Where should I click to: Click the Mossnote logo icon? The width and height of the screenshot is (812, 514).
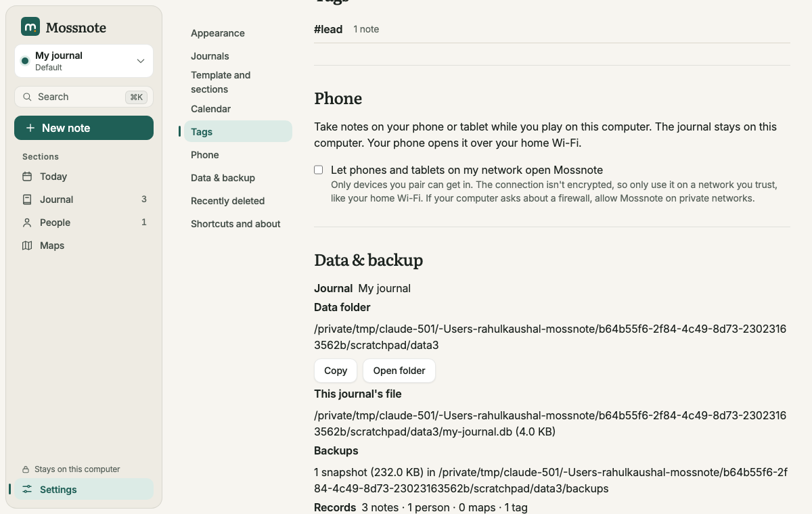(30, 26)
